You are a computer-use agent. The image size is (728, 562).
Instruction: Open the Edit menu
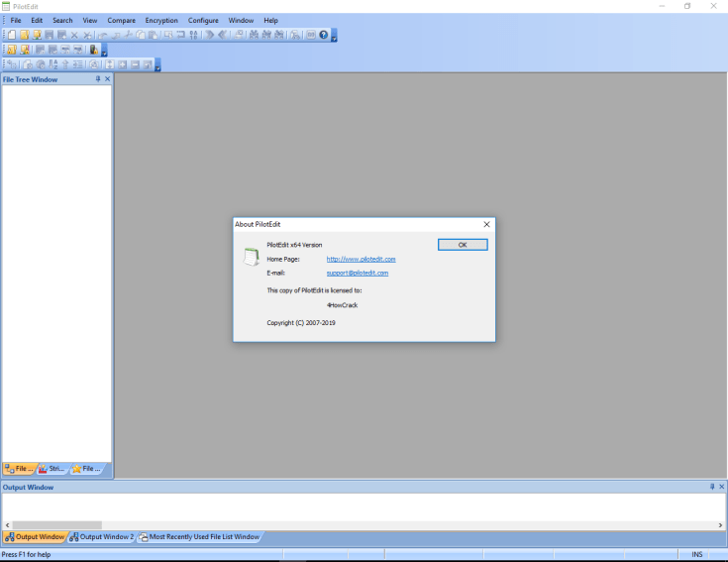click(x=37, y=21)
